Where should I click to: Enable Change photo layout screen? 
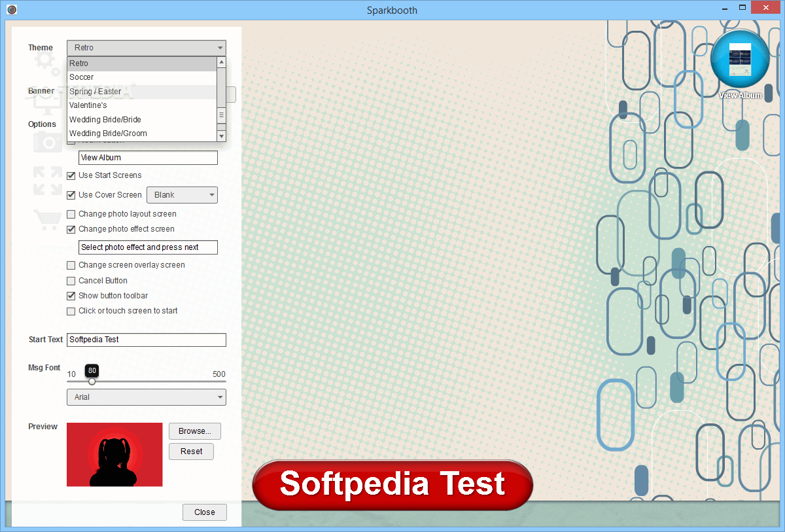(71, 214)
